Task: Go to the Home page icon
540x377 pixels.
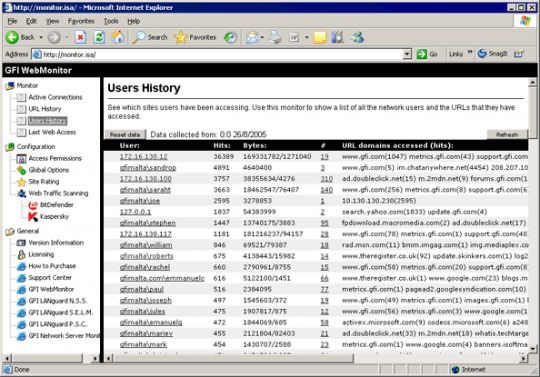Action: click(x=118, y=37)
